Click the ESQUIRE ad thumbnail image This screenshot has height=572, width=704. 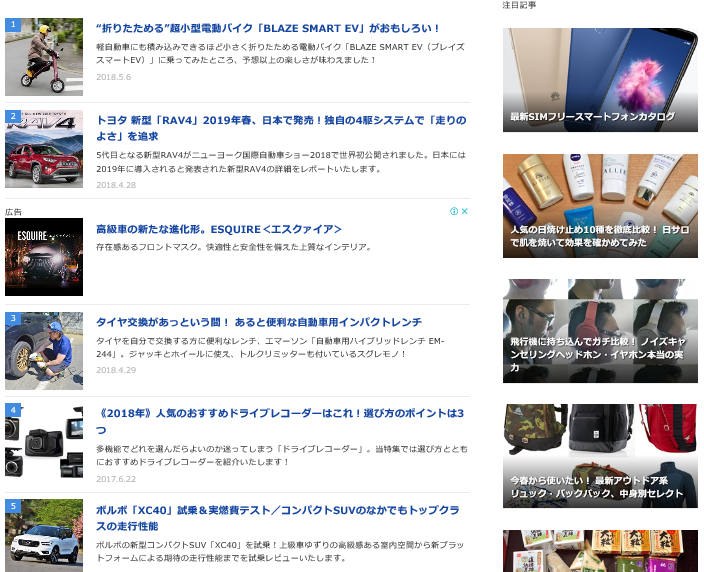pos(44,257)
